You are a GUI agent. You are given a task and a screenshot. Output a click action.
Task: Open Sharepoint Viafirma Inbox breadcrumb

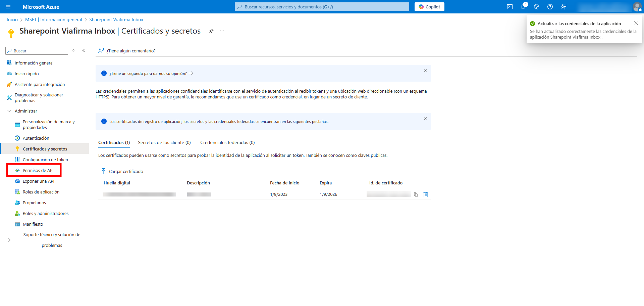point(116,19)
